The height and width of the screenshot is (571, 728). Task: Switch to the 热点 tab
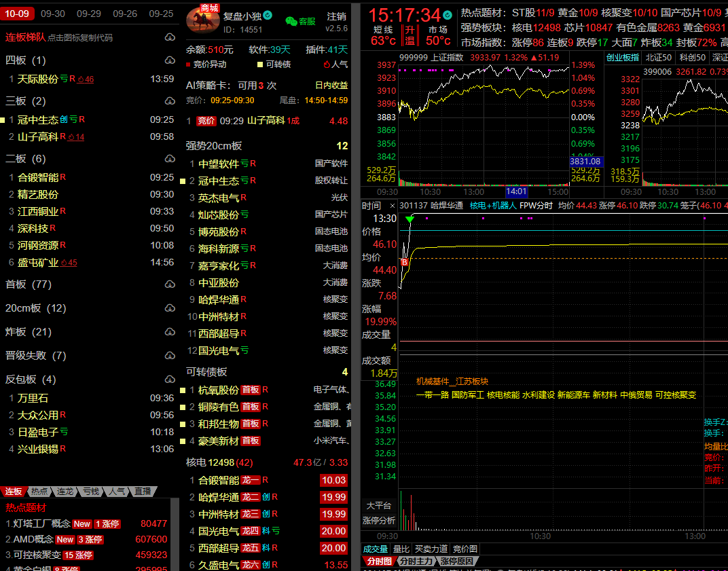point(39,491)
